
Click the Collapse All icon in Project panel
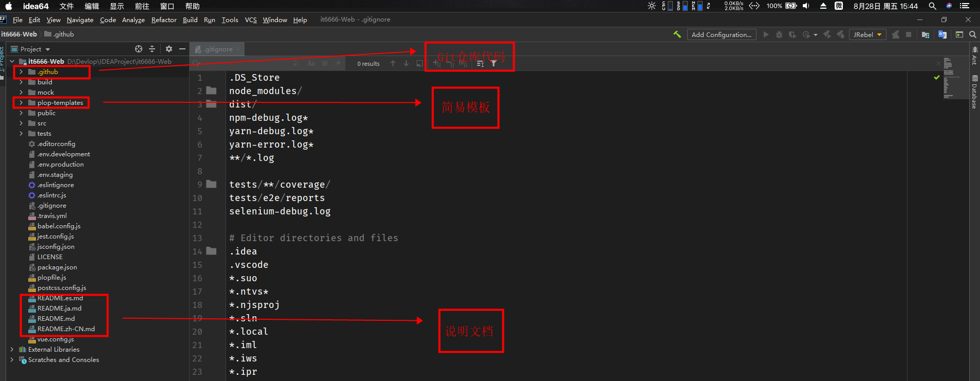click(x=152, y=49)
